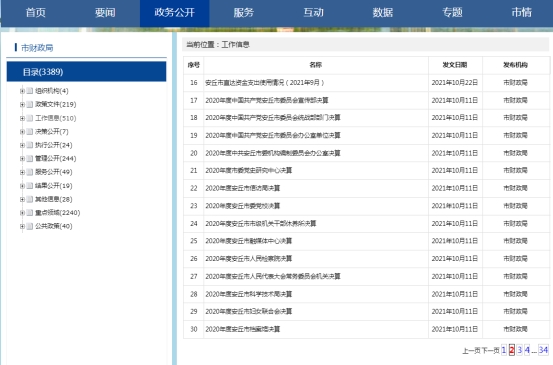Jump to page 4 in pagination
Viewport: 553px width, 365px height.
click(x=527, y=350)
